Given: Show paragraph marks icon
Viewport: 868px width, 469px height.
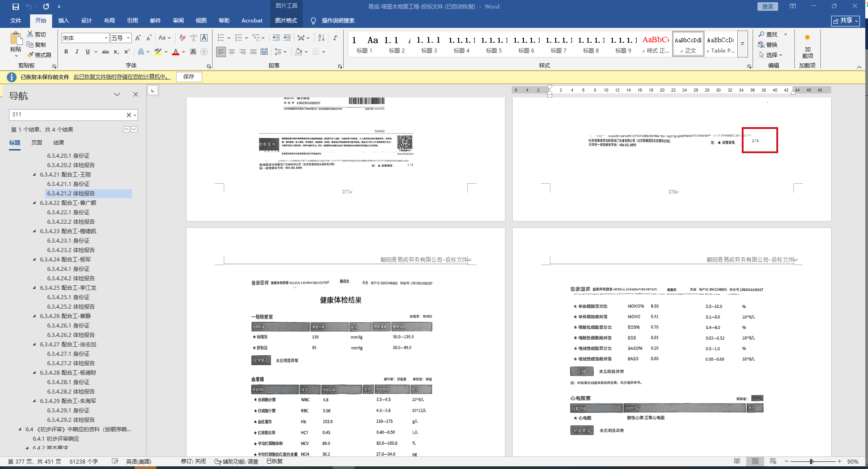Looking at the screenshot, I should pyautogui.click(x=335, y=38).
